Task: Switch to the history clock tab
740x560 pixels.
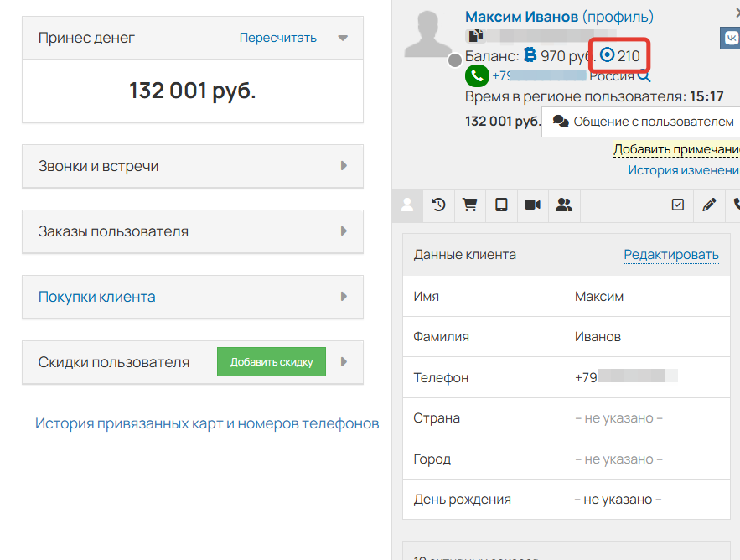Action: [438, 205]
